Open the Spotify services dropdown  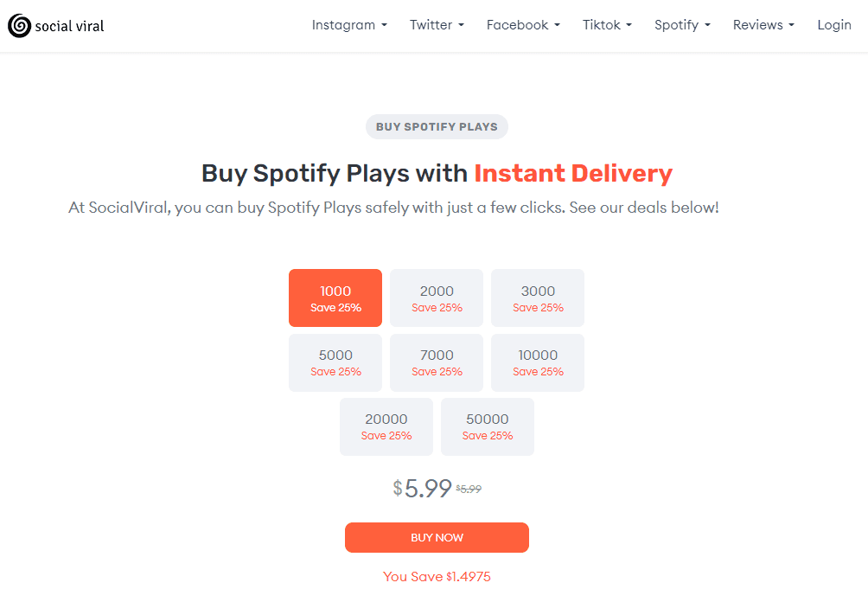coord(682,25)
